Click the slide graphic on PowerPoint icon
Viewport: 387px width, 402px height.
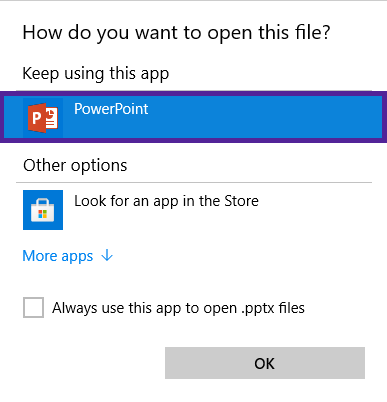51,118
